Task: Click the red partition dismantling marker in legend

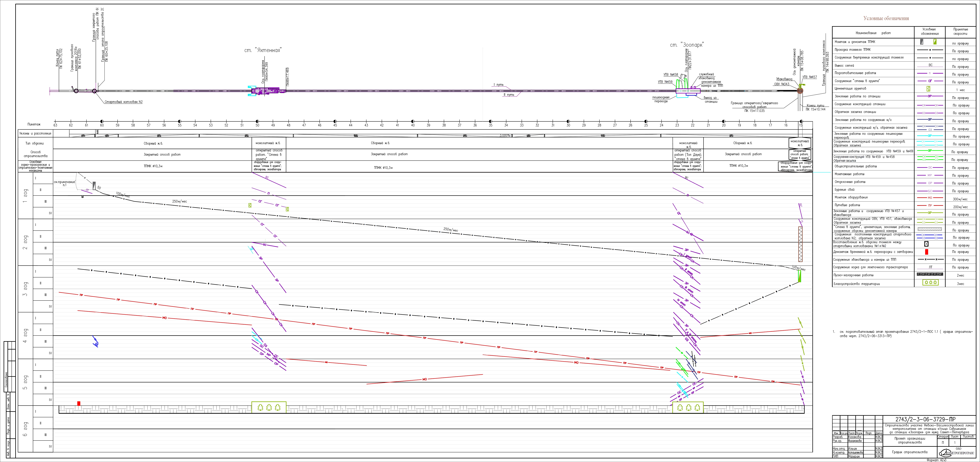Action: [x=926, y=252]
